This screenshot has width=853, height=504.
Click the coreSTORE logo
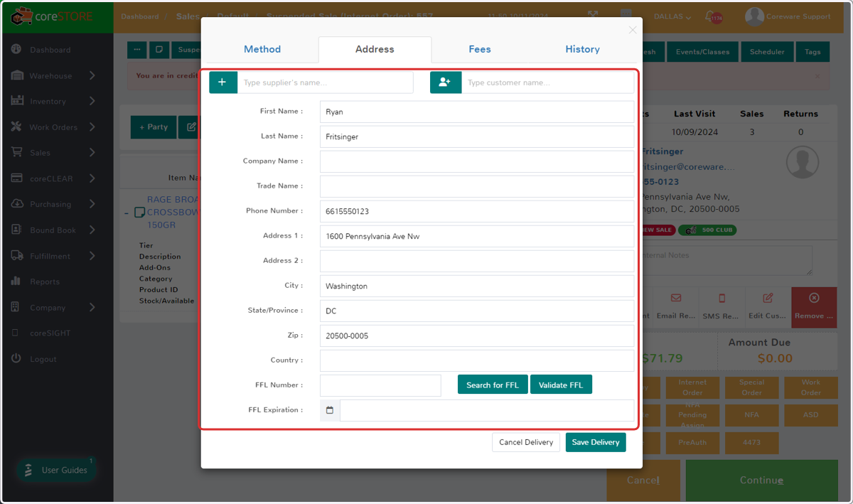(51, 16)
